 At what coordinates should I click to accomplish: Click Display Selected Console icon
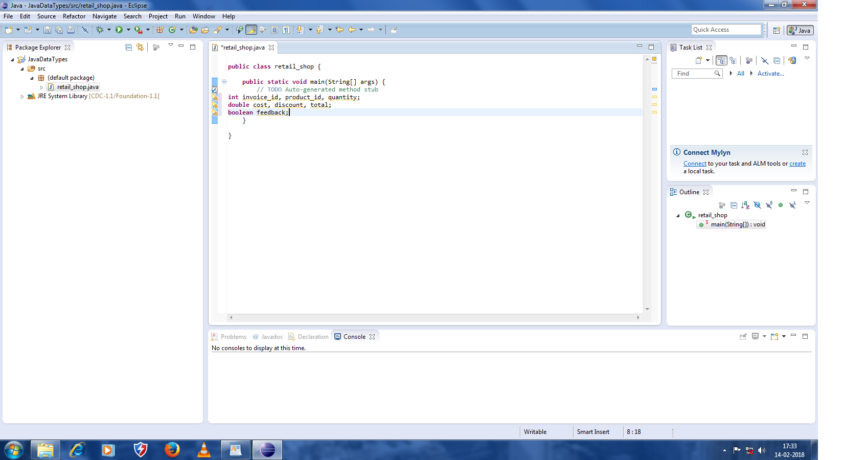coord(755,336)
